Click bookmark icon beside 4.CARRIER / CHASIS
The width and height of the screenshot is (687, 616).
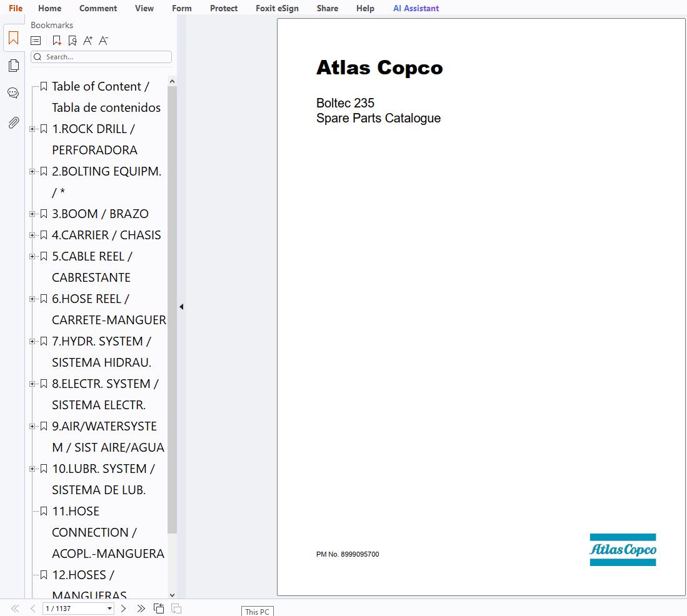(44, 235)
